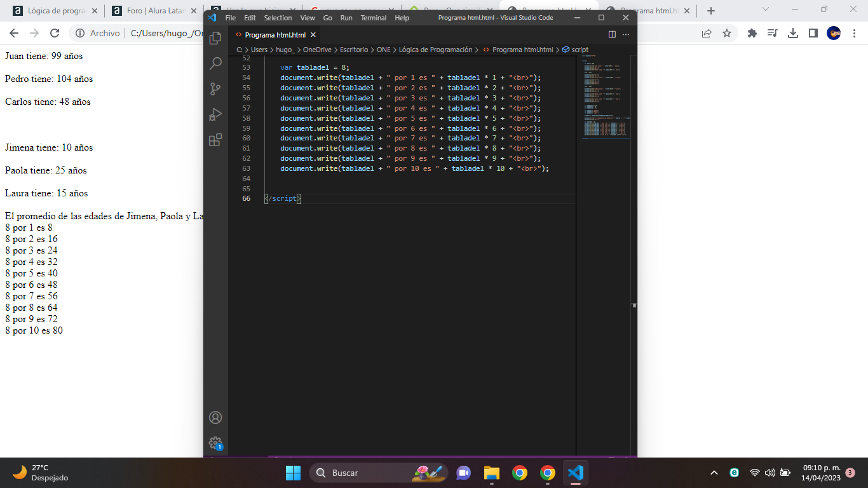This screenshot has width=868, height=488.
Task: Open the Go menu
Action: [x=328, y=18]
